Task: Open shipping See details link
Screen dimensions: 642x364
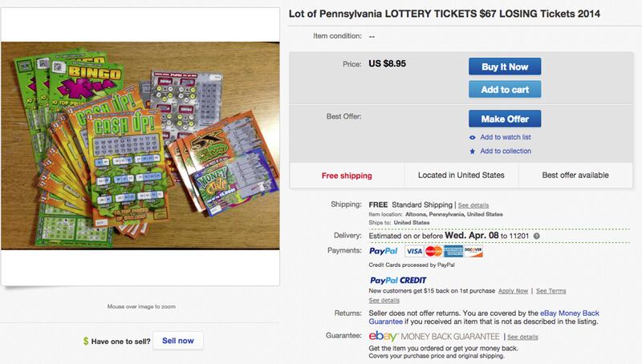Action: tap(473, 205)
